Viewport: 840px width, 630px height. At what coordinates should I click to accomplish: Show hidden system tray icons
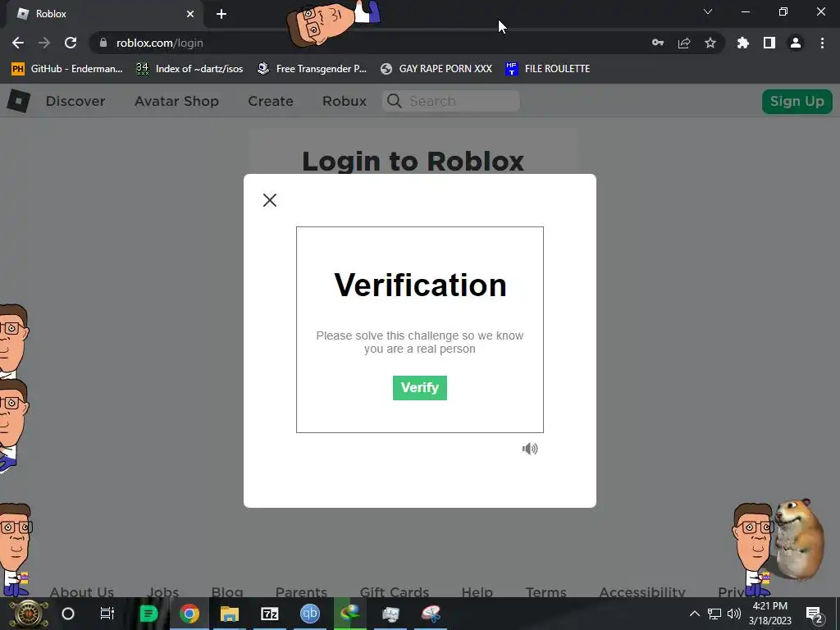(694, 614)
